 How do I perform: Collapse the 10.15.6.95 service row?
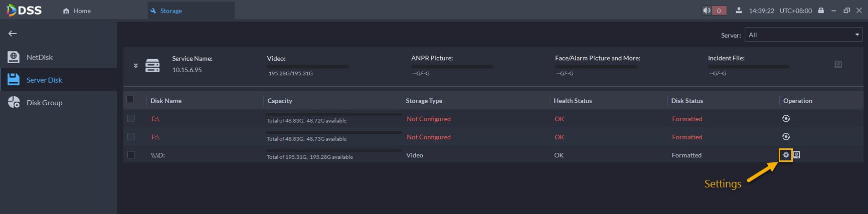pos(135,66)
